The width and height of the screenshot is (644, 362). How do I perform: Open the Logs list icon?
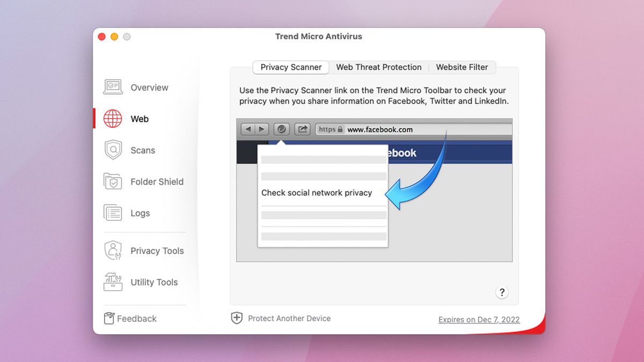[113, 212]
